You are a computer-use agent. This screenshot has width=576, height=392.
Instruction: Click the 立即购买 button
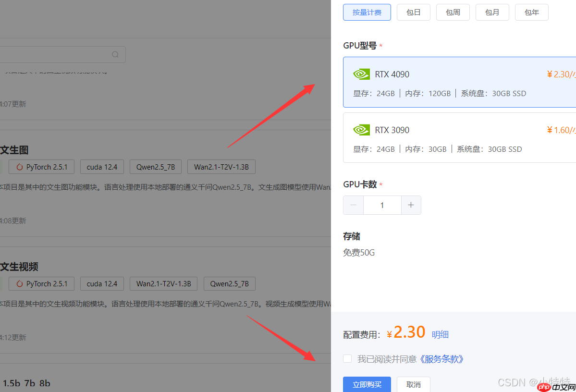367,384
